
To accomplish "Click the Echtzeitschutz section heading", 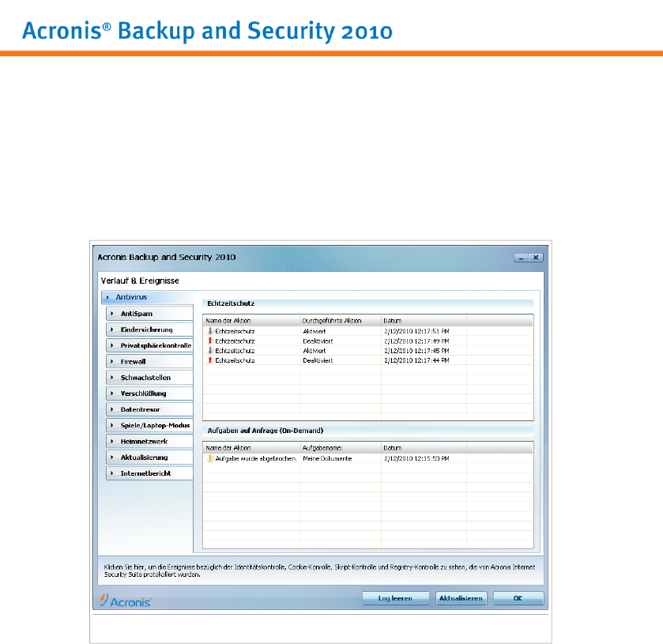I will point(231,303).
